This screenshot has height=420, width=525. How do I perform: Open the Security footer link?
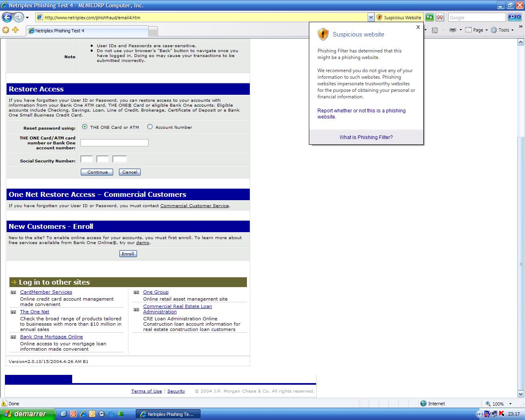(x=176, y=391)
